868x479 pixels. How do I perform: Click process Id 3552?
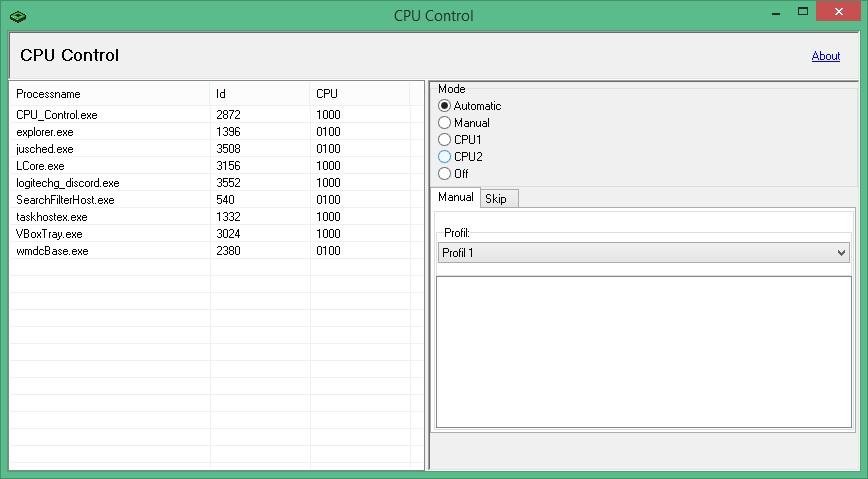(228, 183)
